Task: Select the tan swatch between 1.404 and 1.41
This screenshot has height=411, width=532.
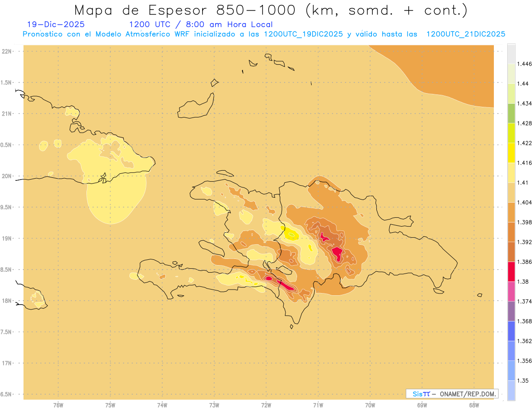Action: click(x=511, y=192)
